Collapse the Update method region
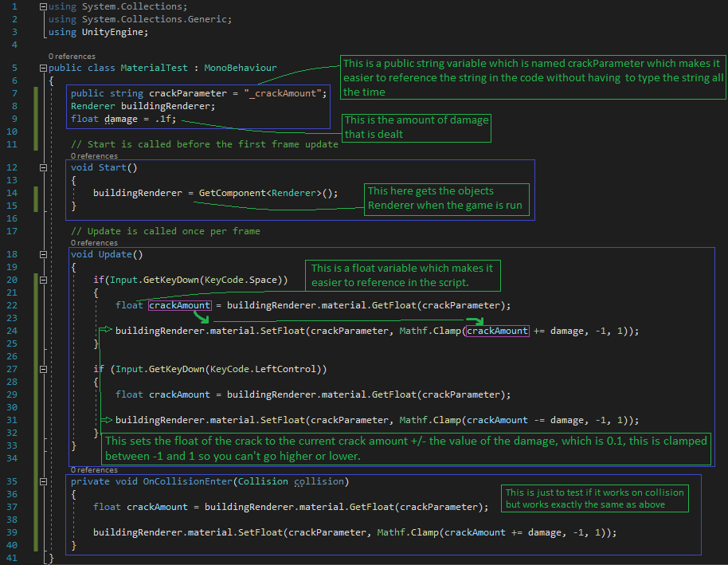Image resolution: width=728 pixels, height=565 pixels. pyautogui.click(x=42, y=254)
